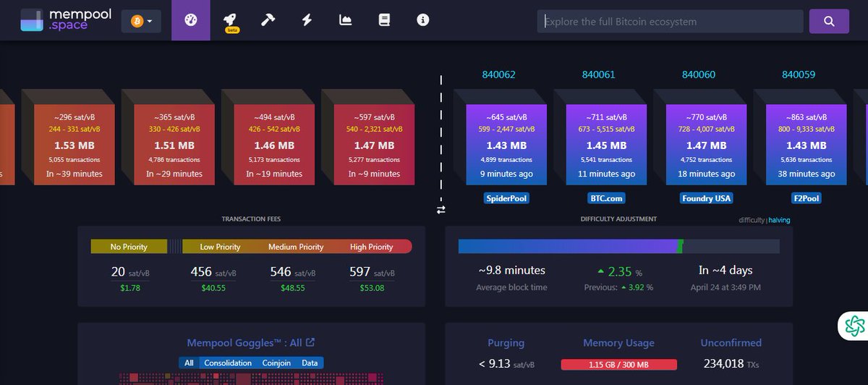Click the F2Pool pool label
Screen dimensions: 868x385
pyautogui.click(x=807, y=198)
